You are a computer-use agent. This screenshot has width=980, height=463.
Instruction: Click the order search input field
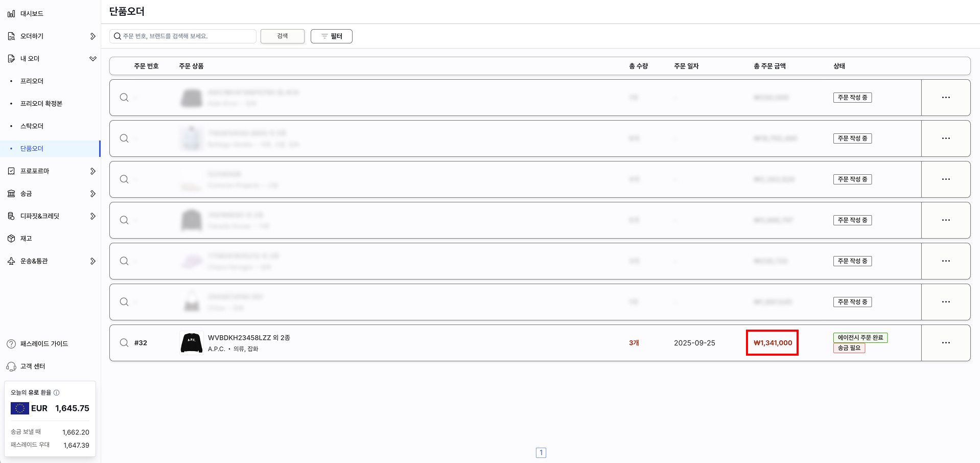click(186, 36)
